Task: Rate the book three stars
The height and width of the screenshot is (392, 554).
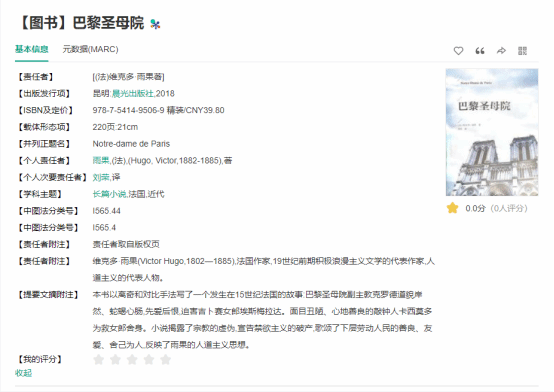Action: coord(132,359)
